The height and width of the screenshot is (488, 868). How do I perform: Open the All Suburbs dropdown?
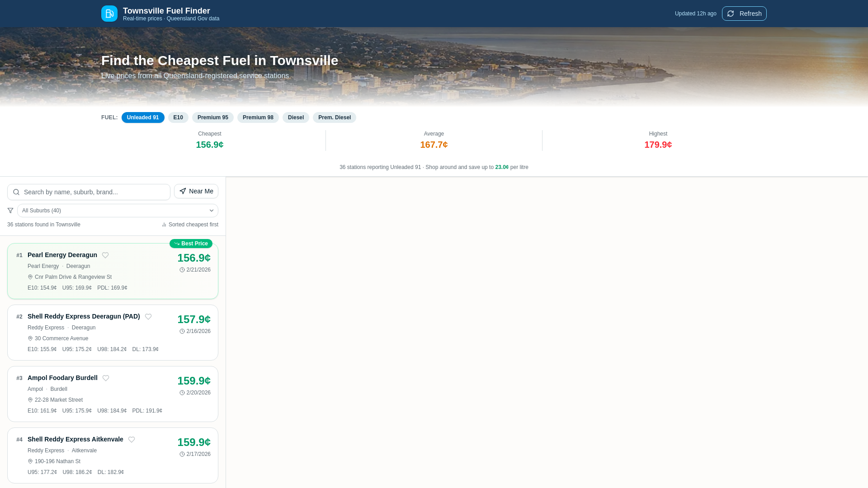pyautogui.click(x=118, y=211)
